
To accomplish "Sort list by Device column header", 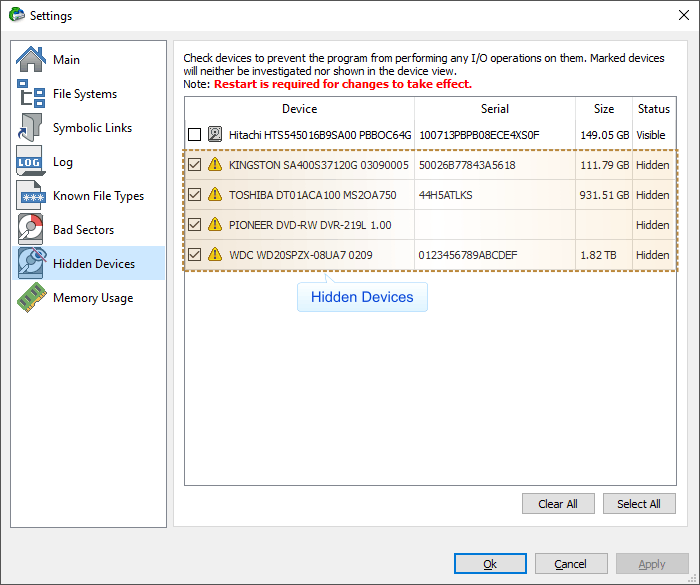I will click(x=299, y=109).
